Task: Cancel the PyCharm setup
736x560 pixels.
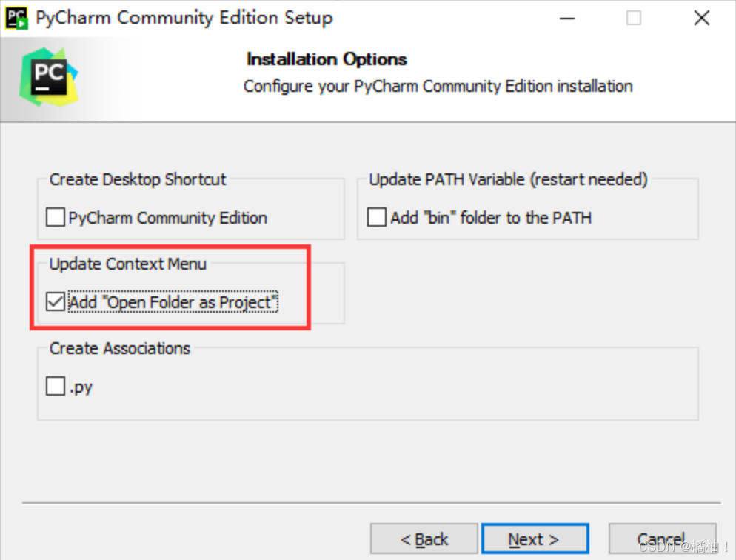Action: 662,539
